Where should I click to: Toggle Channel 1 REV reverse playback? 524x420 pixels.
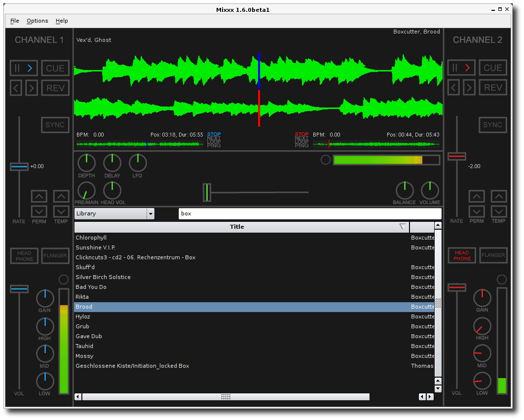pos(55,88)
